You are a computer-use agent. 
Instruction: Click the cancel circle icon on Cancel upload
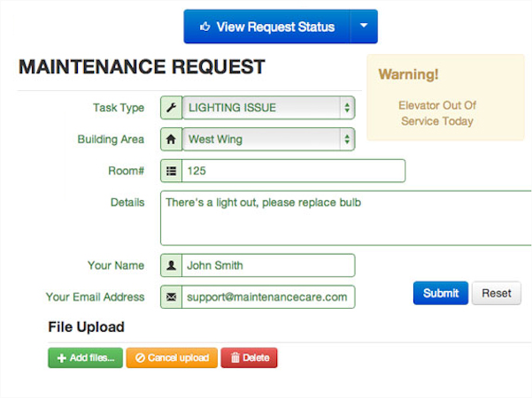tap(140, 358)
